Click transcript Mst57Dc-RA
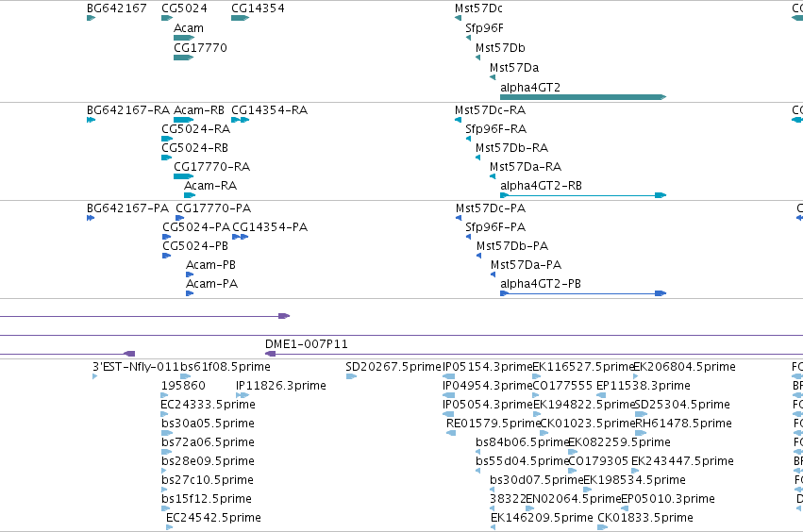This screenshot has width=803, height=532. point(490,110)
